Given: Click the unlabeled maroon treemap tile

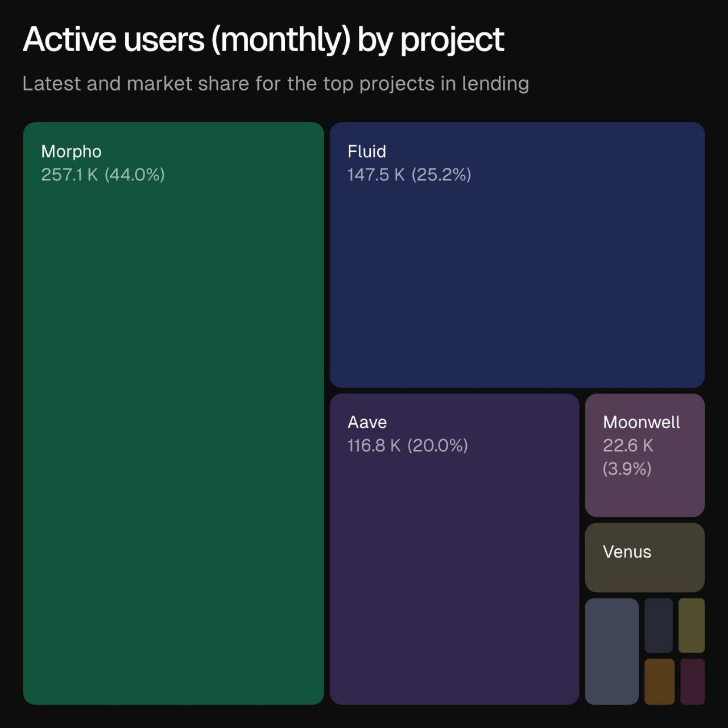Looking at the screenshot, I should pos(693,681).
